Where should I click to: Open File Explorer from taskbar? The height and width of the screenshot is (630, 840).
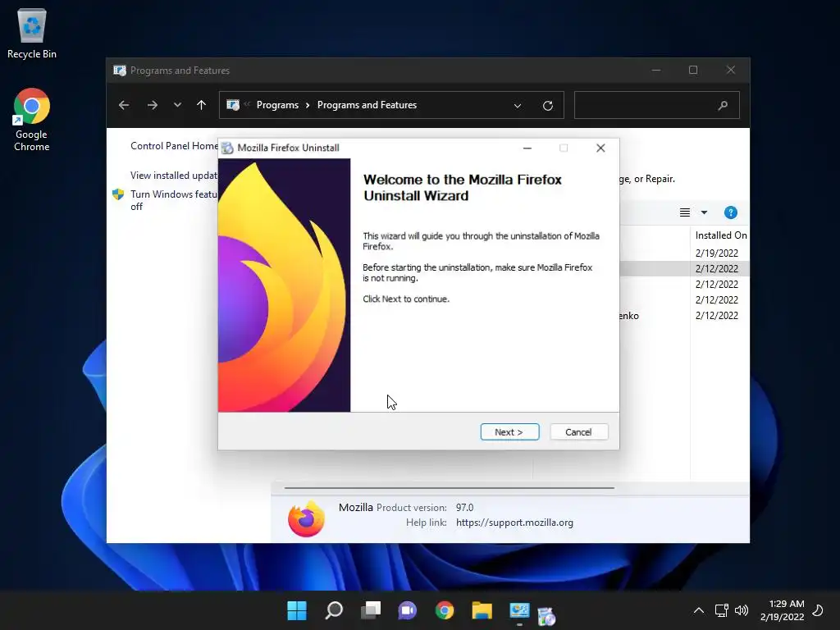(x=482, y=610)
